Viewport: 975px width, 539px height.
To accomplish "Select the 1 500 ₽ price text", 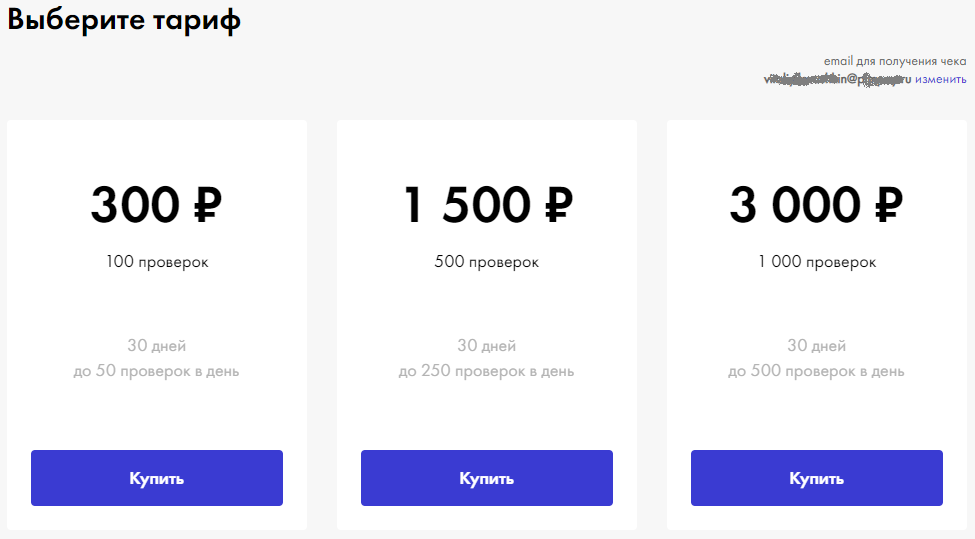I will [487, 205].
